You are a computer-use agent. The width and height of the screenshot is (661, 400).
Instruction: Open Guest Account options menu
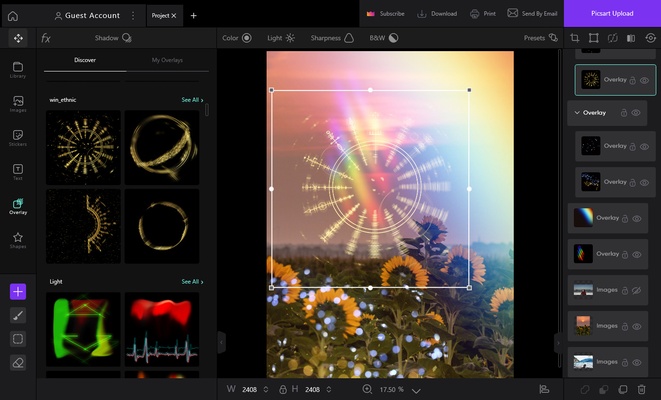(133, 16)
